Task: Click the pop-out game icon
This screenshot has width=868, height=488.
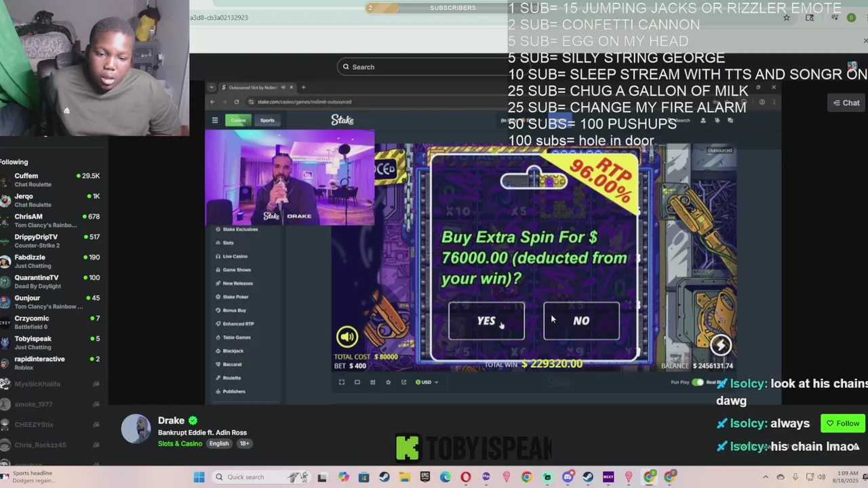Action: pos(403,382)
